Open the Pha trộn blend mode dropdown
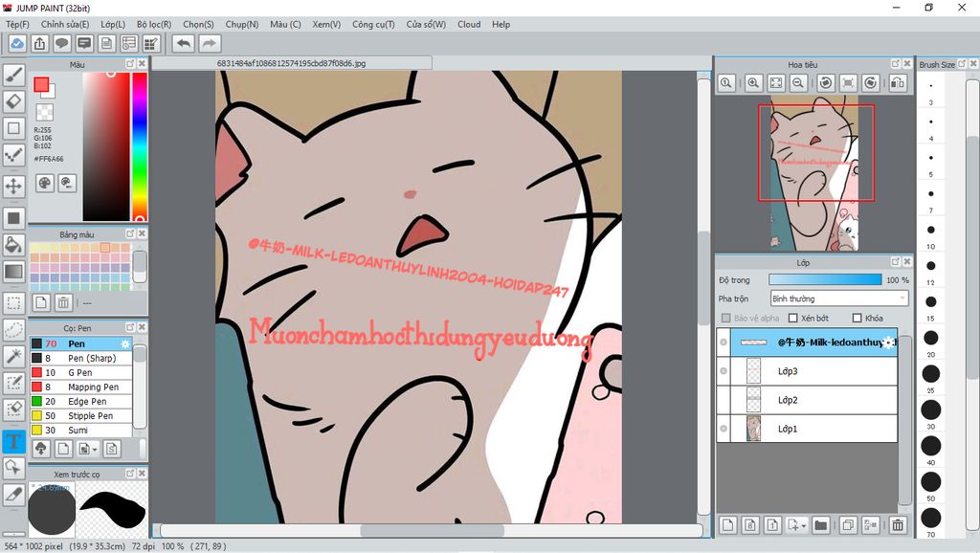The image size is (980, 553). (838, 299)
